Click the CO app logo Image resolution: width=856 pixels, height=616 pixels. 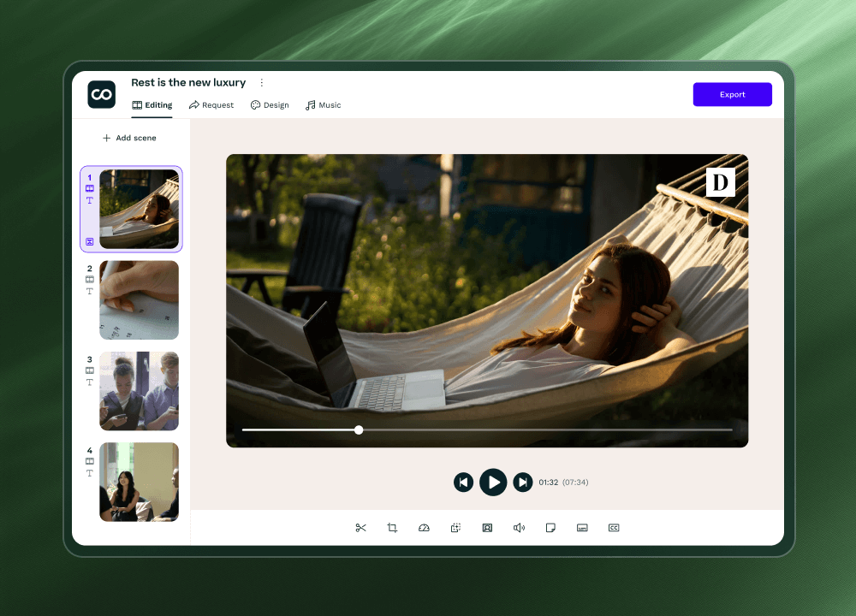pyautogui.click(x=102, y=94)
